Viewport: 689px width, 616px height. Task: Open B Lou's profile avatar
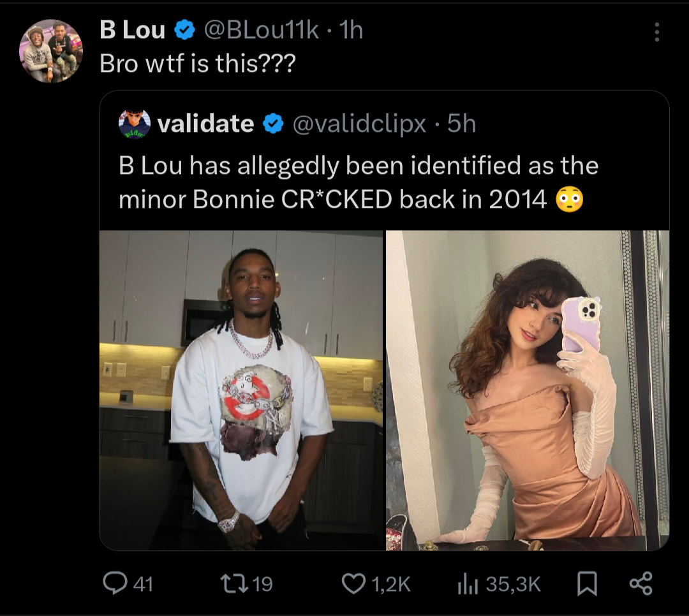(x=51, y=51)
